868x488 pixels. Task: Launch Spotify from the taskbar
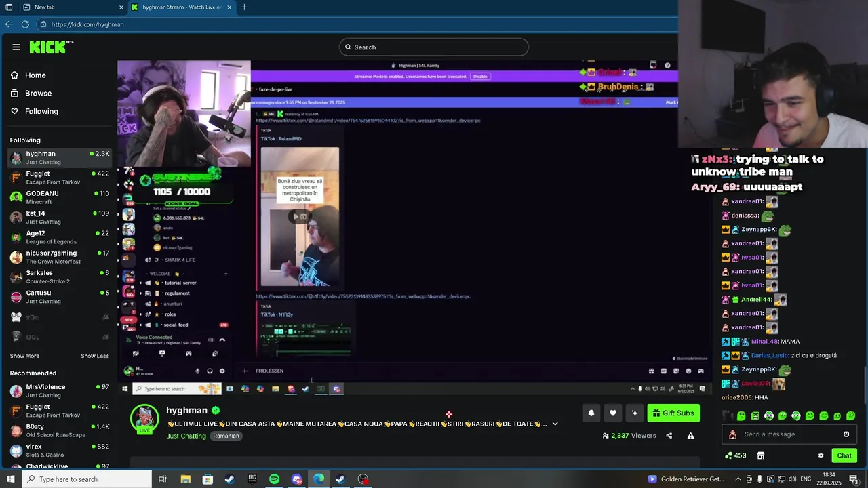point(274,479)
